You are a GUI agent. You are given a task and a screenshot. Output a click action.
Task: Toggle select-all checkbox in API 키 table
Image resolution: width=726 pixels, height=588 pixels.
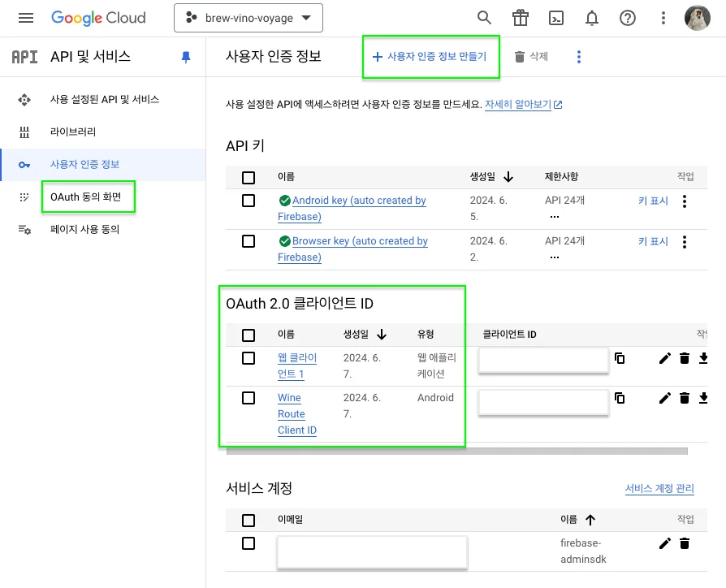tap(248, 177)
